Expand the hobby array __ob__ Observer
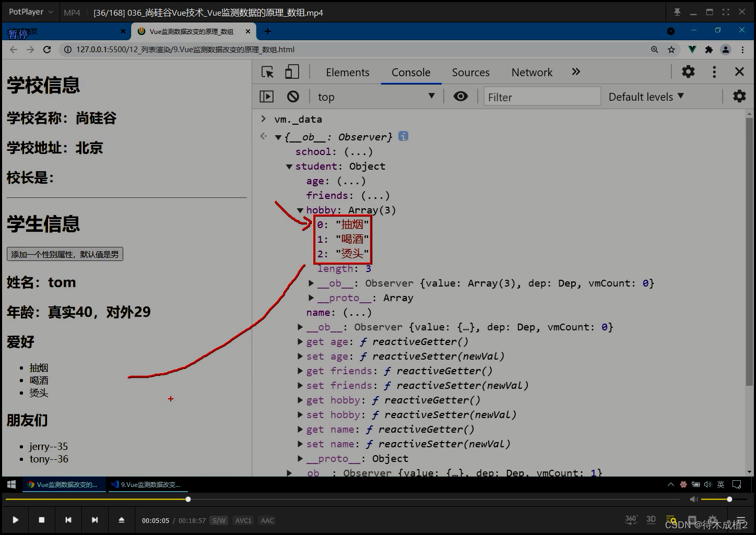This screenshot has height=535, width=756. pos(311,283)
